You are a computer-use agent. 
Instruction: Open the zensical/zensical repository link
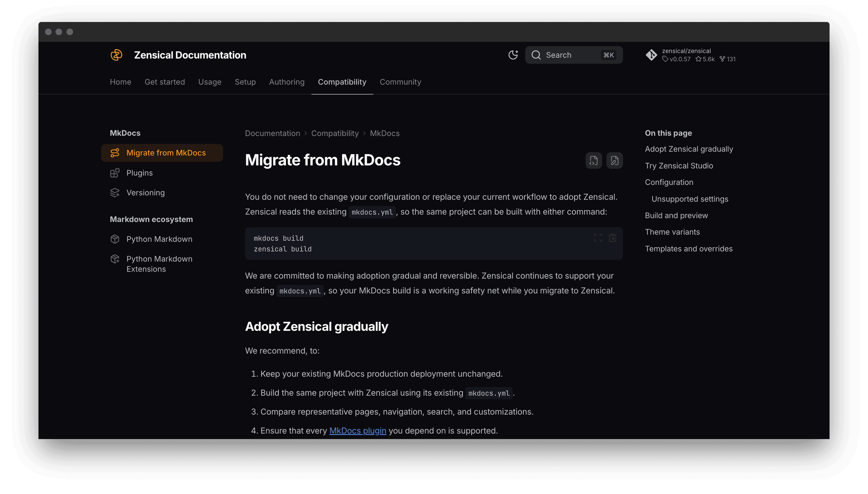686,51
